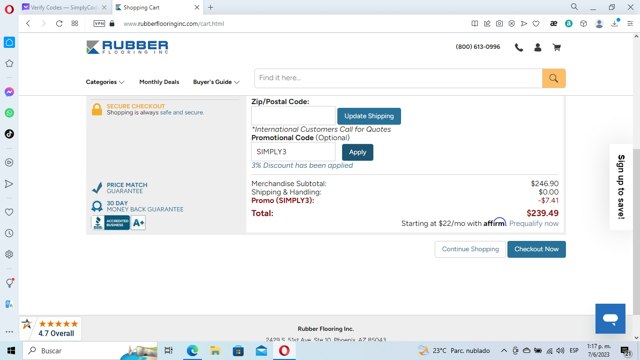This screenshot has width=640, height=360.
Task: Click the 4.7 Overall rating badge
Action: (51, 329)
